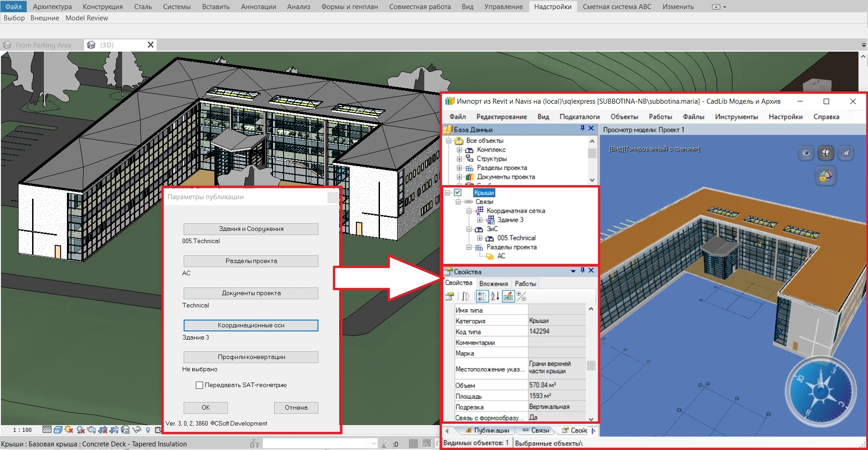This screenshot has width=868, height=450.
Task: Sort properties alphabetically with A-Z icon
Action: coord(495,297)
